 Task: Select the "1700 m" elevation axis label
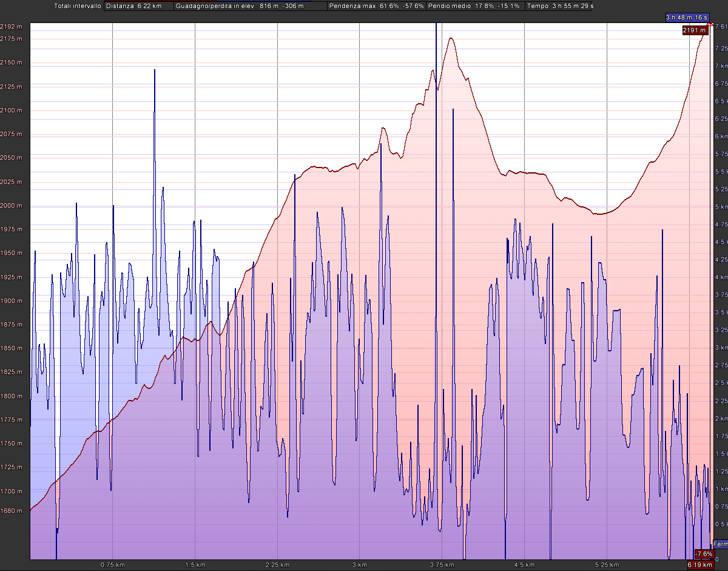pyautogui.click(x=11, y=492)
